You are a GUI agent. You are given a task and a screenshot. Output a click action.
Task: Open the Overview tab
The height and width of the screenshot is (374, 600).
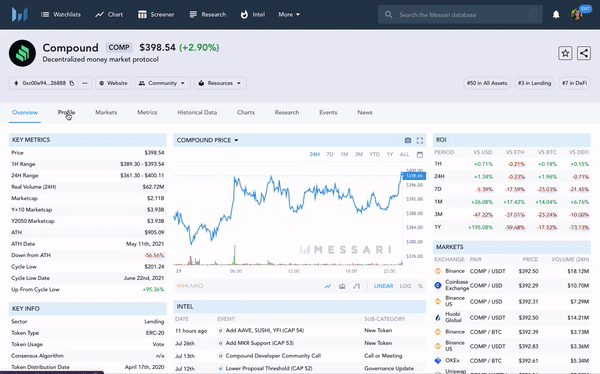tap(25, 113)
